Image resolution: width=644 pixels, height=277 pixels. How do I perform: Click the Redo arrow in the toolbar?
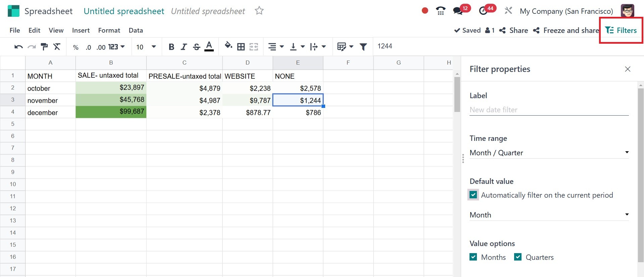pyautogui.click(x=32, y=47)
